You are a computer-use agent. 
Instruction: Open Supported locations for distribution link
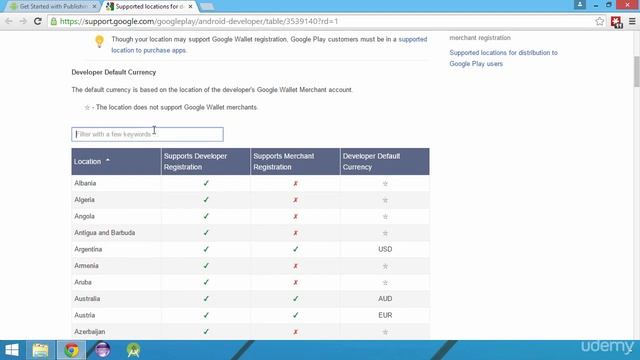pos(503,58)
